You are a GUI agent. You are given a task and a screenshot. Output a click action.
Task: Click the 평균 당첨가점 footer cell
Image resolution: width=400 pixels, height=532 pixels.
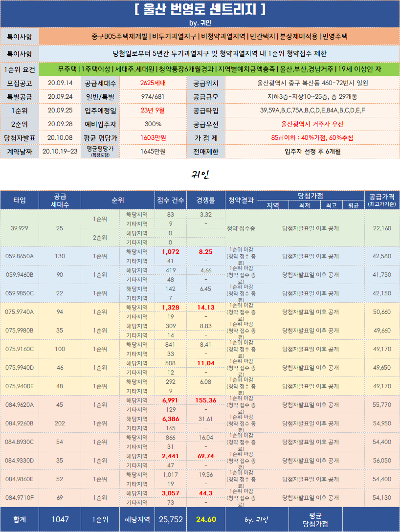[x=315, y=519]
